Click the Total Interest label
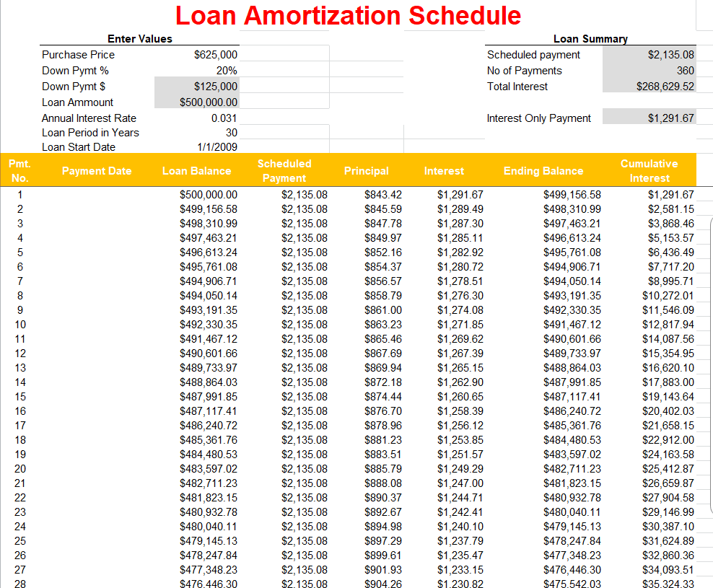Image resolution: width=713 pixels, height=588 pixels. (517, 87)
